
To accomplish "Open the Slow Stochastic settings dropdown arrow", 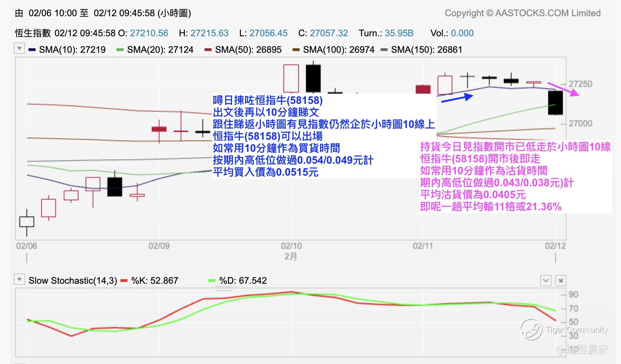I will (19, 280).
